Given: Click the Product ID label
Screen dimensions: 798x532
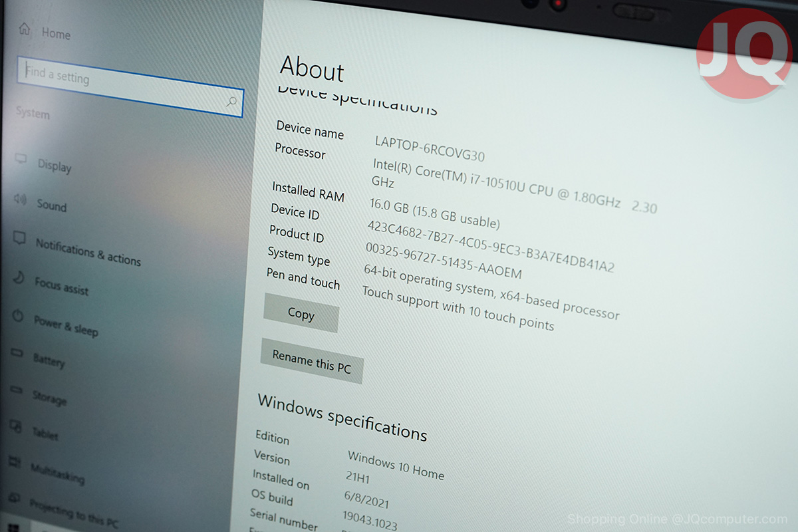Looking at the screenshot, I should 297,233.
